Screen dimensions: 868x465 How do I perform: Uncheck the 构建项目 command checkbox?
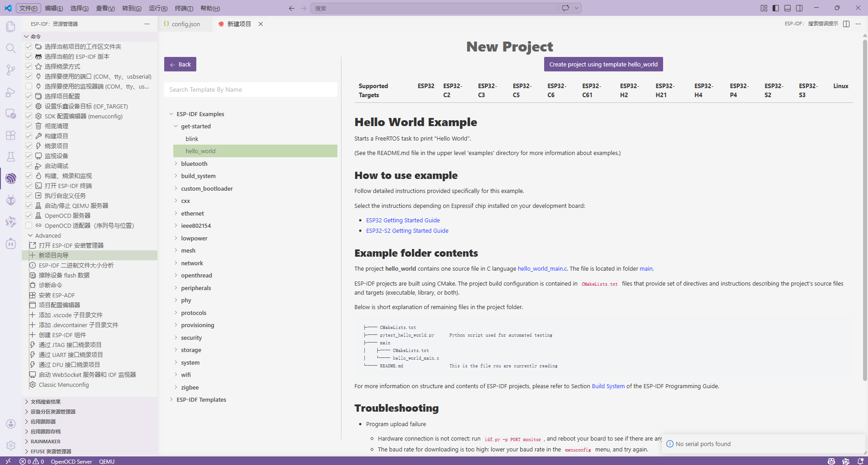pyautogui.click(x=29, y=136)
